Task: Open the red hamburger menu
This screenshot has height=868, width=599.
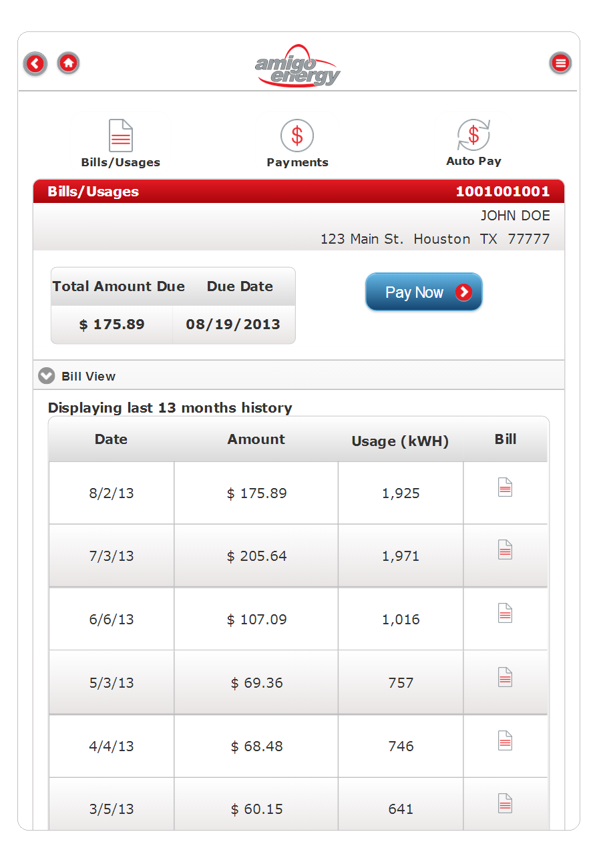Action: pos(560,63)
